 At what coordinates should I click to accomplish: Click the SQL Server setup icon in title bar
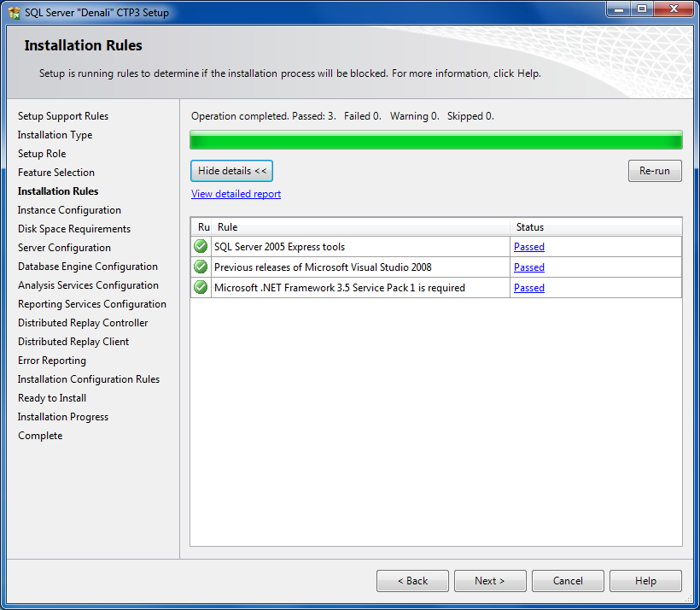pyautogui.click(x=15, y=13)
